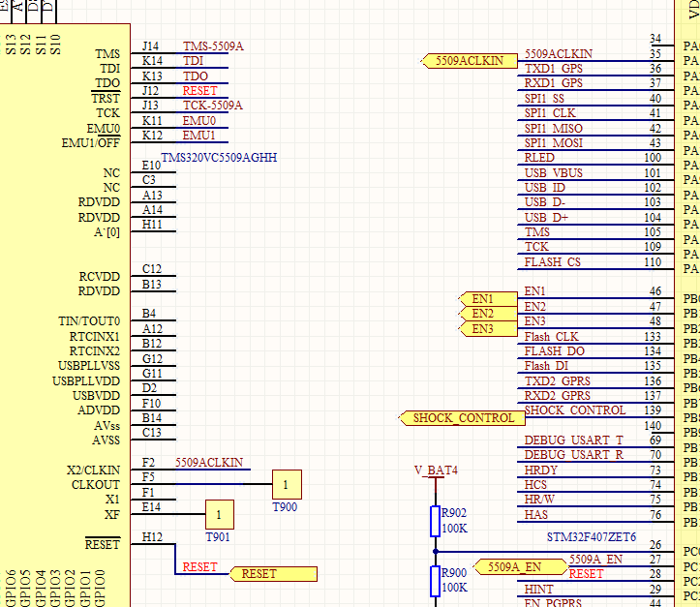
Task: Select the RLED net label
Action: click(539, 158)
